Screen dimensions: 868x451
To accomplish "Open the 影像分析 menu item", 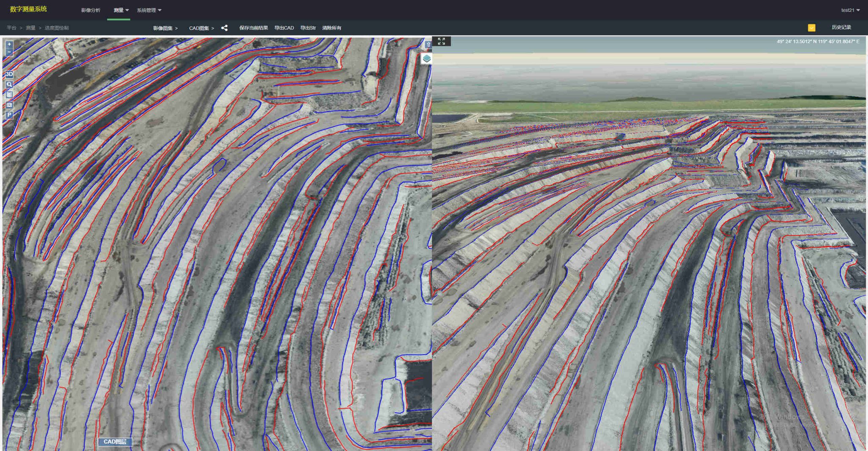I will tap(91, 10).
